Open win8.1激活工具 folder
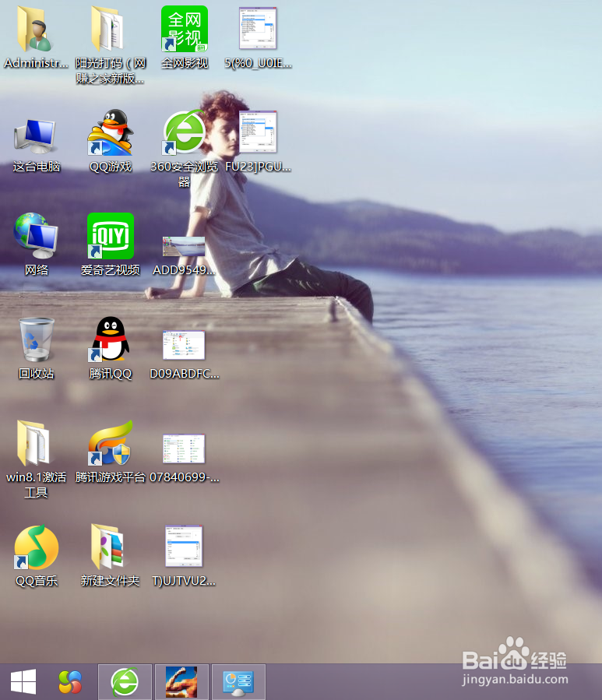This screenshot has width=602, height=700. click(x=35, y=443)
